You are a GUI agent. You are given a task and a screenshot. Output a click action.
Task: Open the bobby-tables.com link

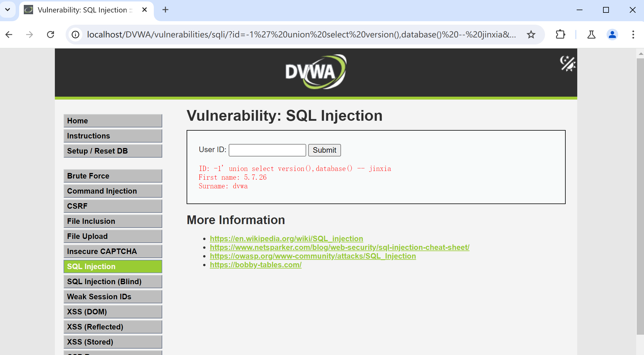coord(255,265)
